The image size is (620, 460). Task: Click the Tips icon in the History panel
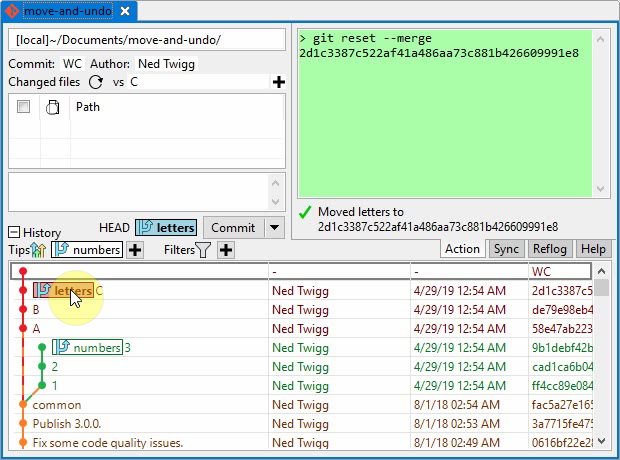pyautogui.click(x=38, y=250)
